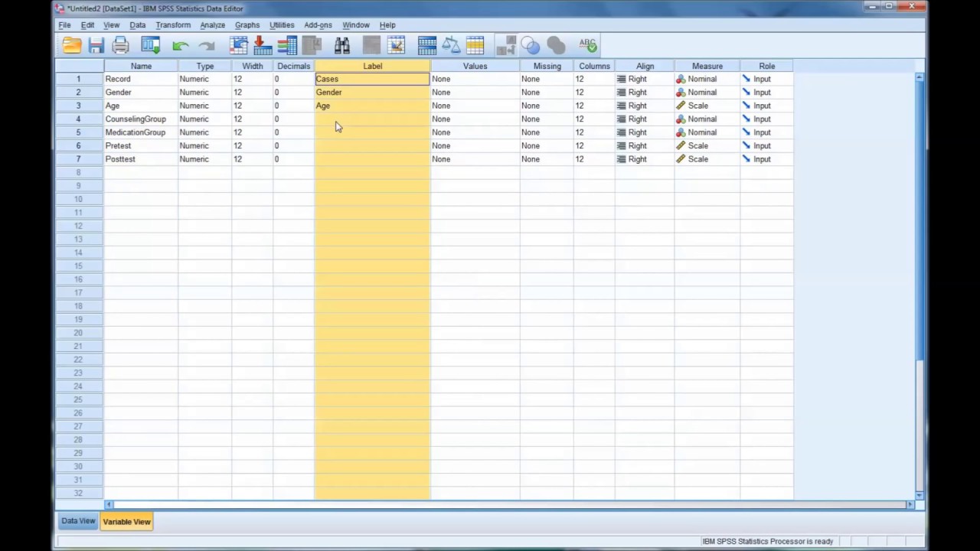Run spell check with the ABC icon
Viewport: 980px width, 551px height.
(x=587, y=46)
